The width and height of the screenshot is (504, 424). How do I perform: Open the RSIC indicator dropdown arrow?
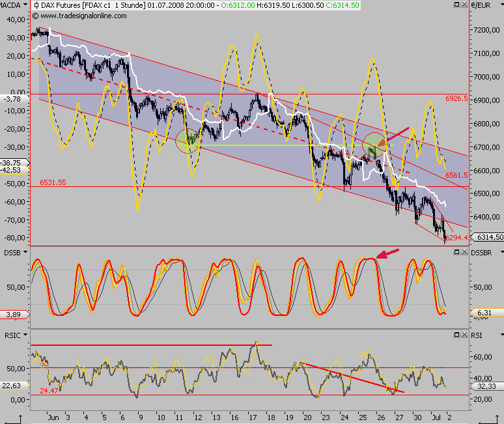coord(25,335)
